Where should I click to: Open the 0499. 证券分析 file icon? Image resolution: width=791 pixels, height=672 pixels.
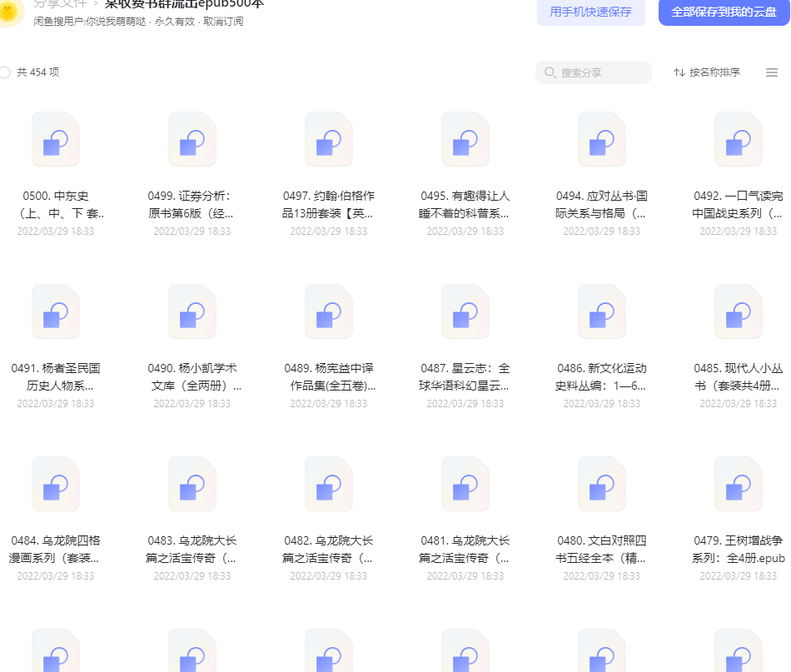192,139
